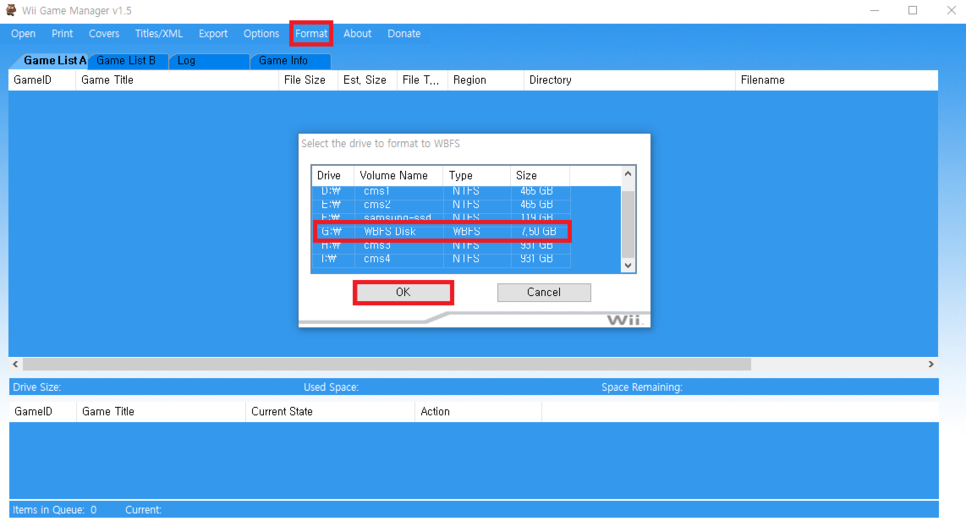Open the About menu
The height and width of the screenshot is (527, 966).
pyautogui.click(x=357, y=34)
